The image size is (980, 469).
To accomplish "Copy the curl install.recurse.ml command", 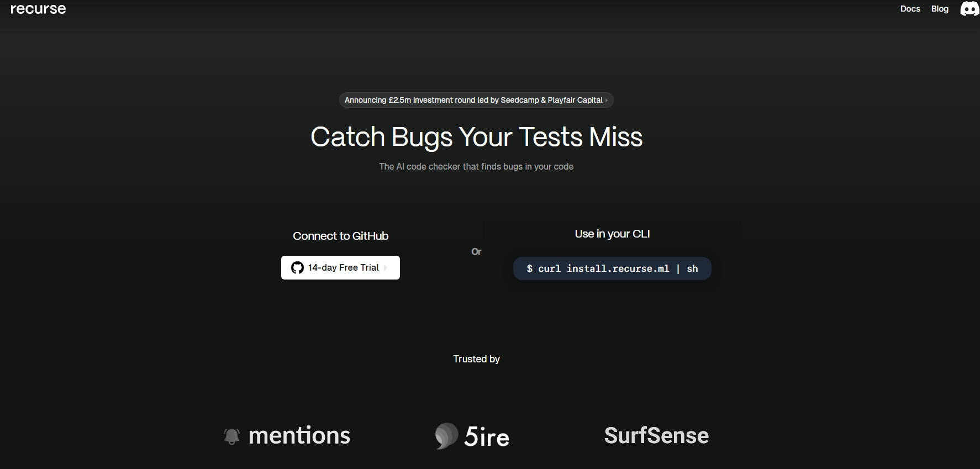I will click(x=612, y=268).
